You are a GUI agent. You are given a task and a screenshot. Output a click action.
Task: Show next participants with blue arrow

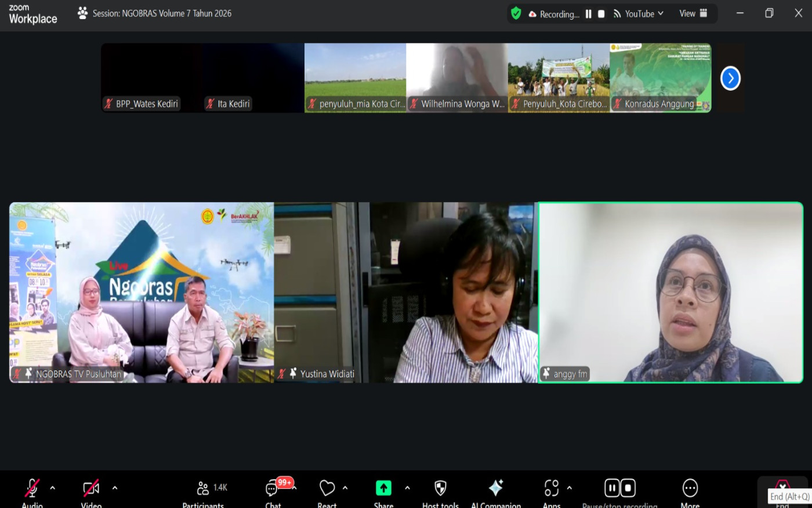(x=730, y=78)
